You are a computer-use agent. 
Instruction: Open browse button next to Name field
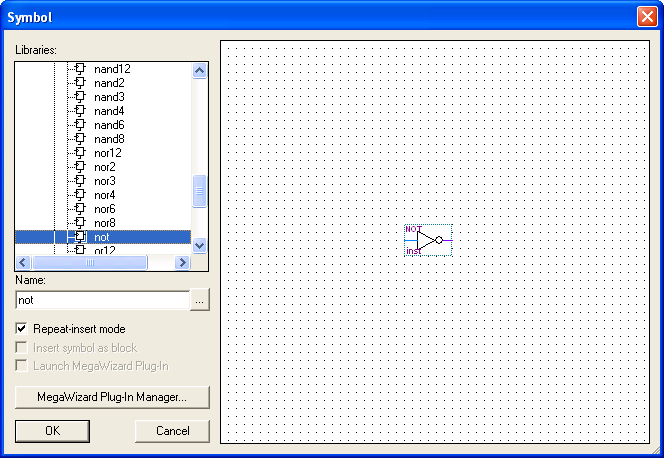(x=200, y=299)
